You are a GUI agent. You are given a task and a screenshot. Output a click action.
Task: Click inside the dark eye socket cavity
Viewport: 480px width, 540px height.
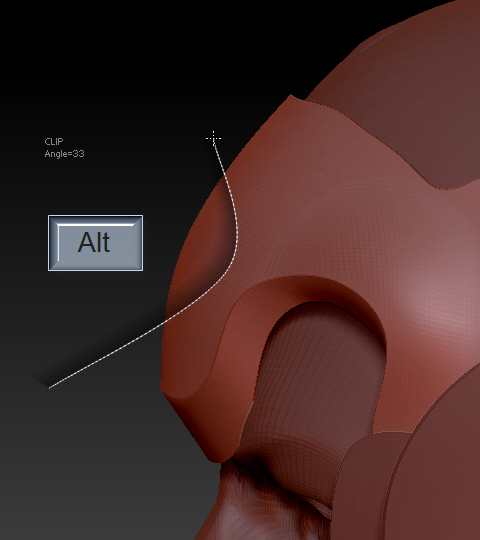[x=320, y=365]
